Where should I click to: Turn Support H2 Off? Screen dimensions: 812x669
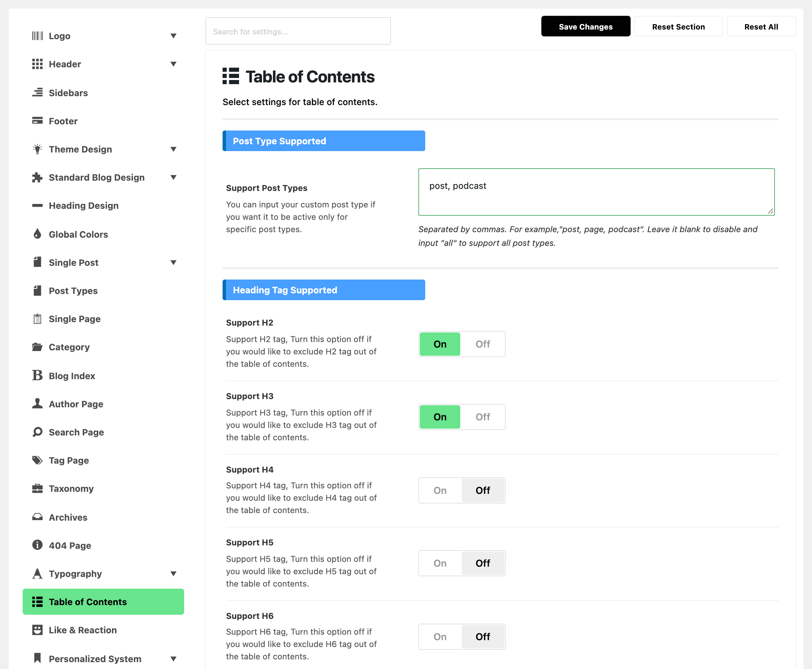(483, 344)
